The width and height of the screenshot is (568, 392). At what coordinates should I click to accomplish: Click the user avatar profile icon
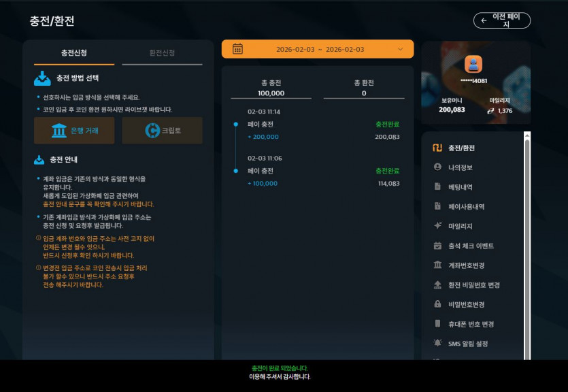click(x=473, y=65)
